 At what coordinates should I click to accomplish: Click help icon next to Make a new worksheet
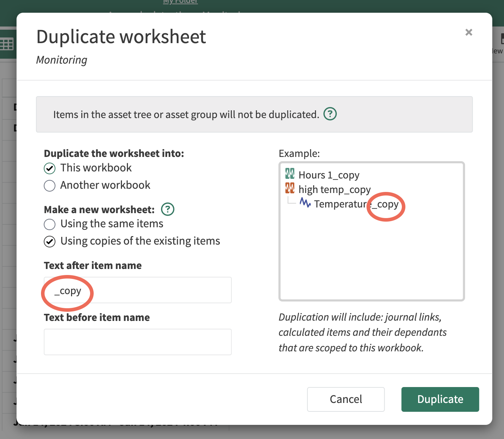168,209
